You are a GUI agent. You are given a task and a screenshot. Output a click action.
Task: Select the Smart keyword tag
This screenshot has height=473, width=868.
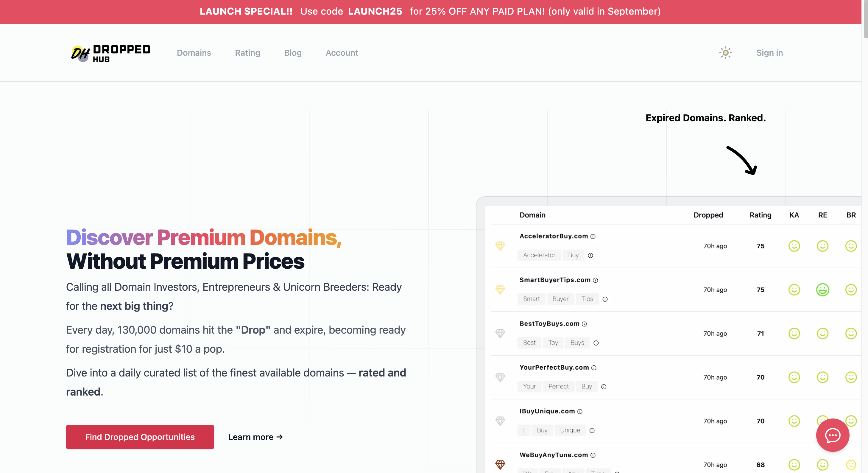coord(531,299)
